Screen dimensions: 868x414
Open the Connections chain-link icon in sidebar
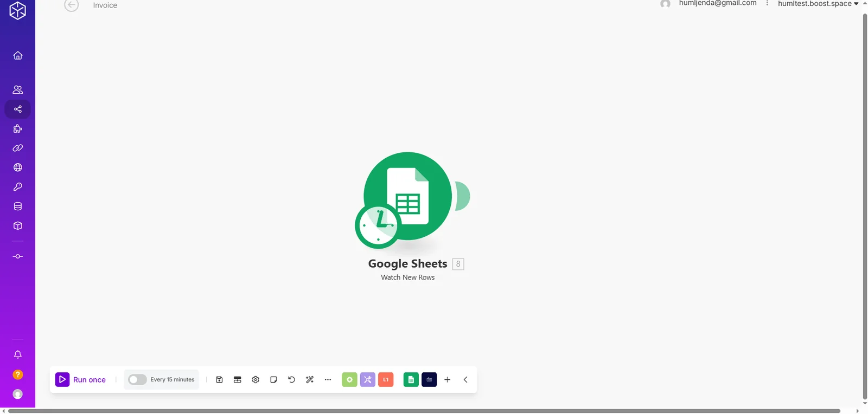(18, 148)
